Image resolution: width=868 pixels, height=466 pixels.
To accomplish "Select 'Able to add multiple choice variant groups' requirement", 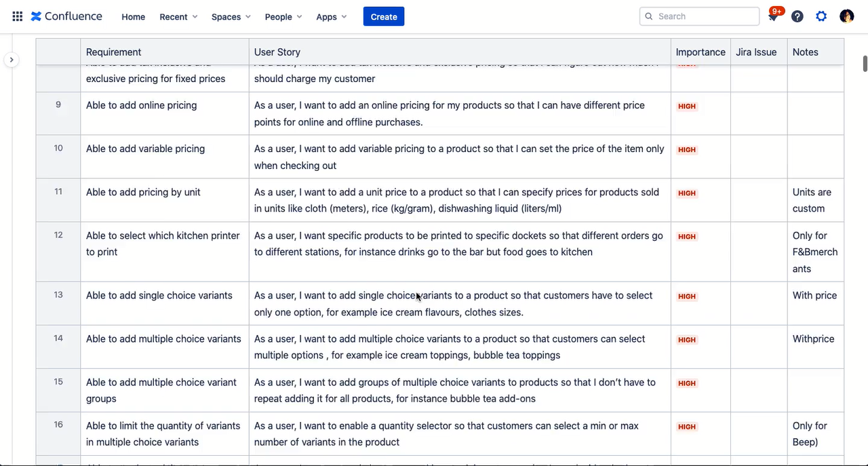I will click(161, 390).
